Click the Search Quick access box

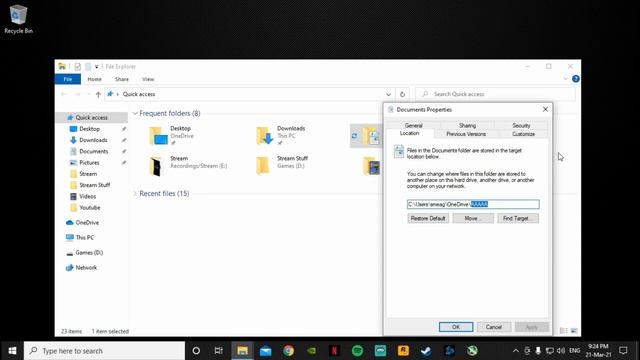point(496,94)
